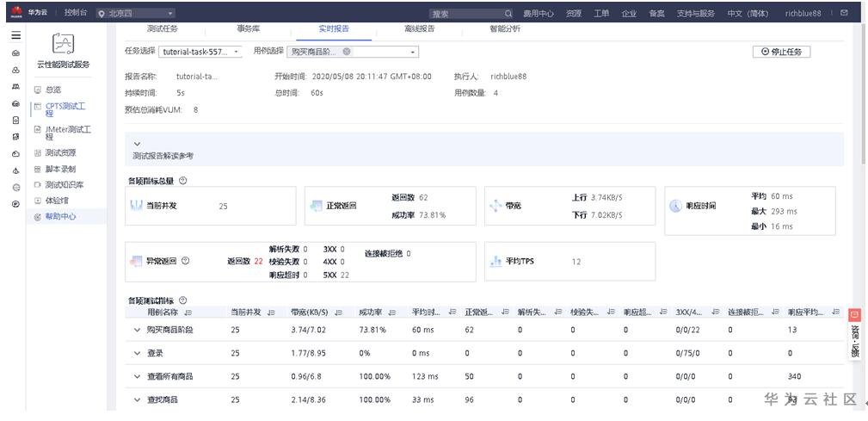Open 测试资源 in the sidebar
This screenshot has width=868, height=421.
coord(60,153)
